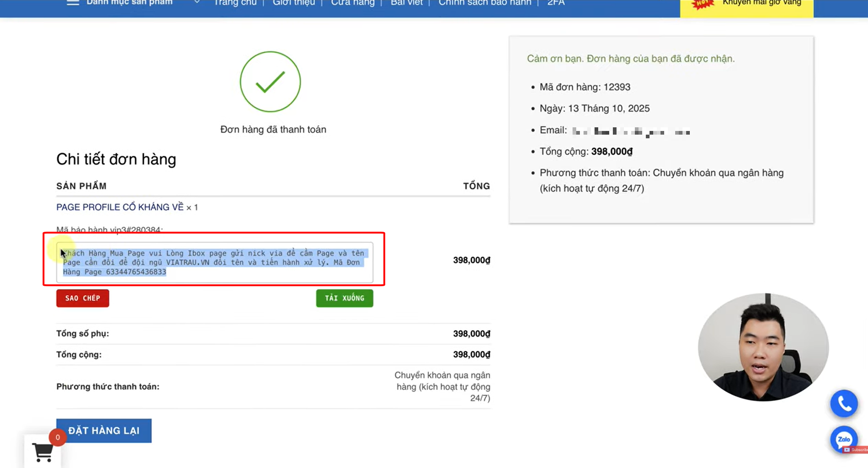Open the Danh mục sản phẩm menu
This screenshot has height=468, width=868.
(x=130, y=3)
